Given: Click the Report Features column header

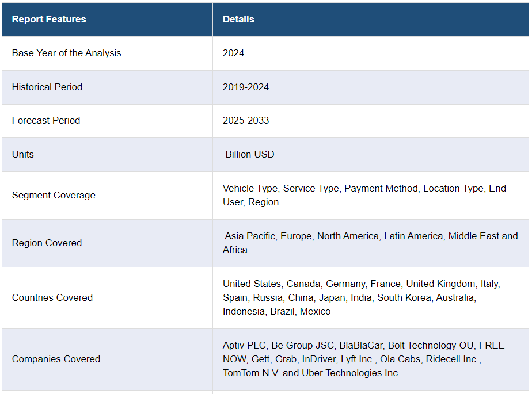Looking at the screenshot, I should 49,19.
